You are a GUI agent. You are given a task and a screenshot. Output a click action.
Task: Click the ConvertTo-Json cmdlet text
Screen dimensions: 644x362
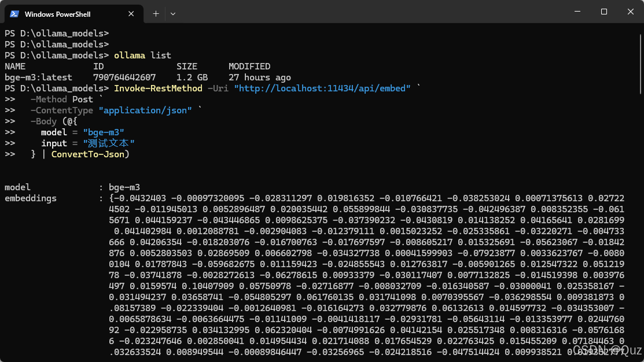tap(88, 154)
